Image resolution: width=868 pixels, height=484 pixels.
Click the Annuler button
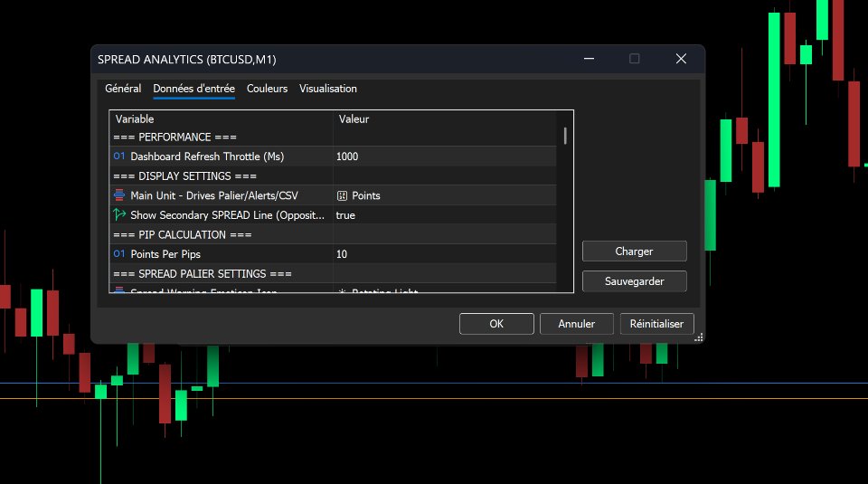click(x=576, y=324)
